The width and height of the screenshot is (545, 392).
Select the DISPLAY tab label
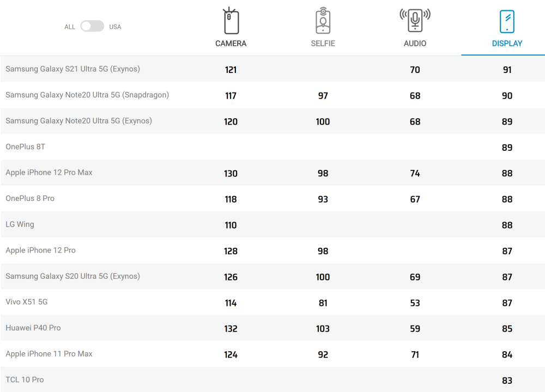[507, 44]
